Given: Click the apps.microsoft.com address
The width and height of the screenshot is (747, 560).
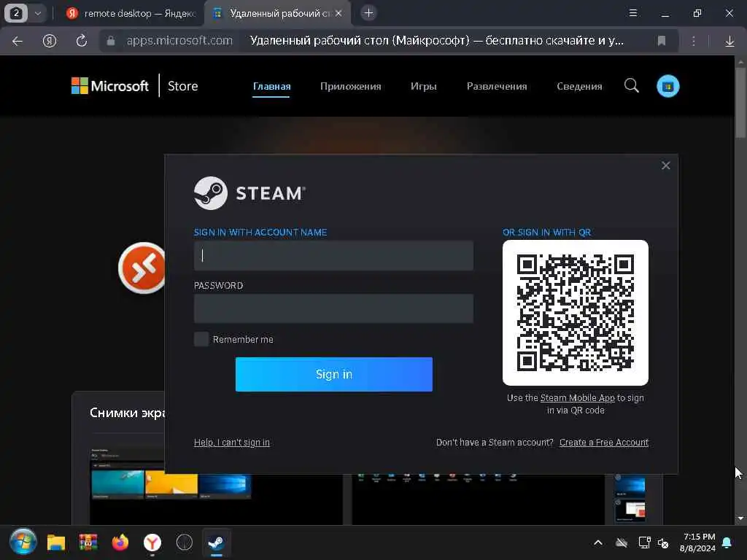Looking at the screenshot, I should [179, 41].
